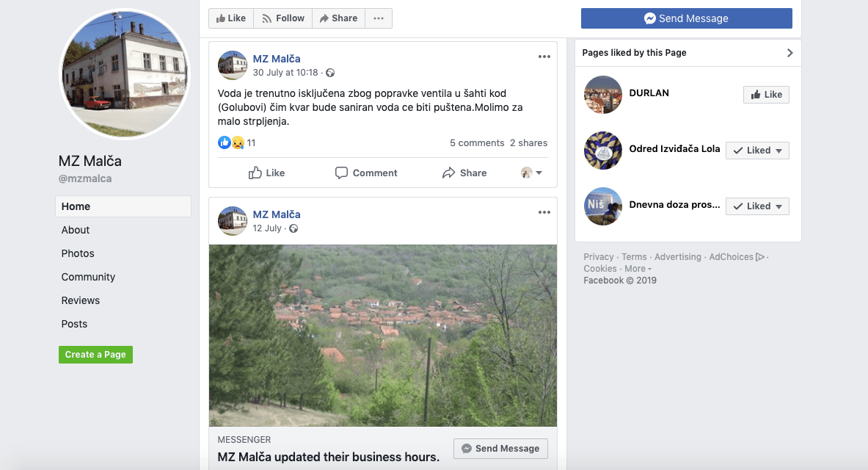Open the 5 comments link
The height and width of the screenshot is (470, 868).
[x=477, y=142]
